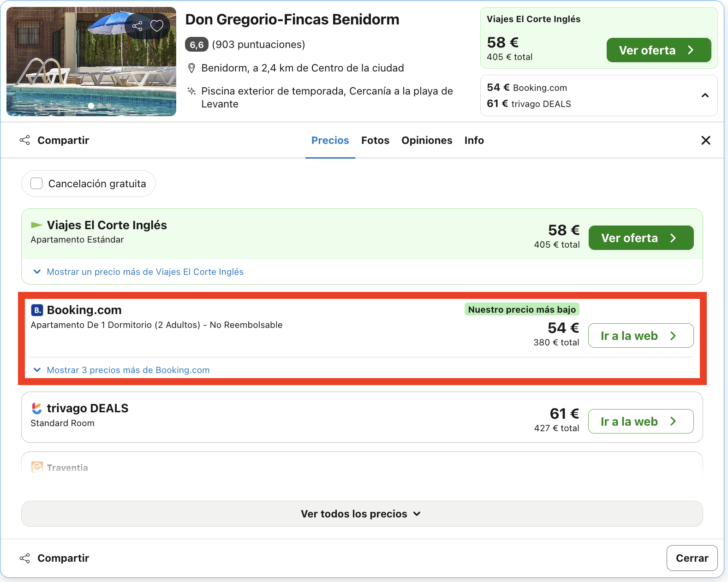This screenshot has height=582, width=728.
Task: Click the Standard Room description
Action: tap(62, 423)
